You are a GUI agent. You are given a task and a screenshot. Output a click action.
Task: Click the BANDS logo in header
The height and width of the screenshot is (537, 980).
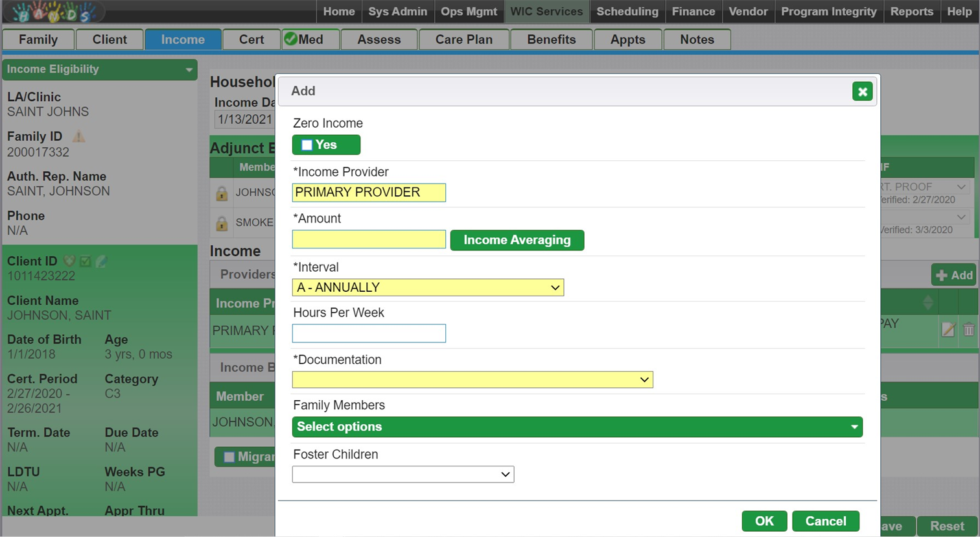(x=53, y=12)
